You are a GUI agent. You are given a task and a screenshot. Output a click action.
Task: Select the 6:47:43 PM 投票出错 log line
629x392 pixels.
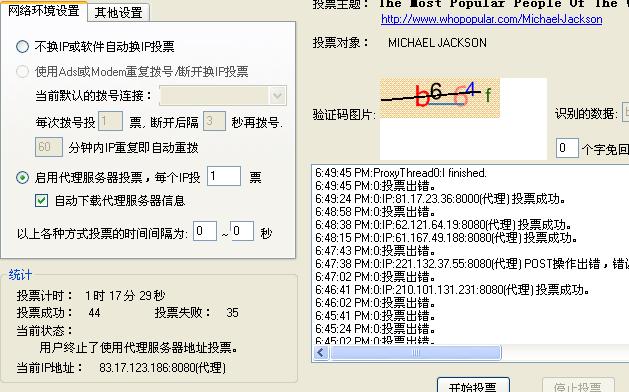tap(375, 251)
